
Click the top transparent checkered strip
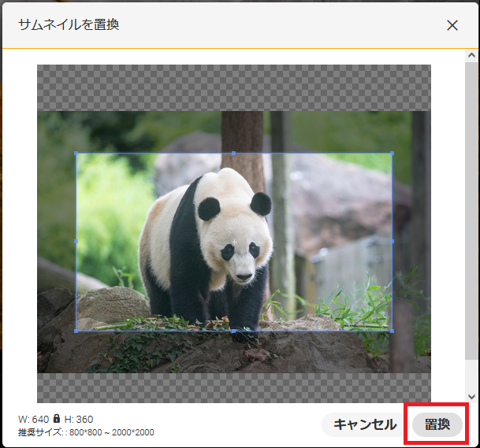pos(234,87)
